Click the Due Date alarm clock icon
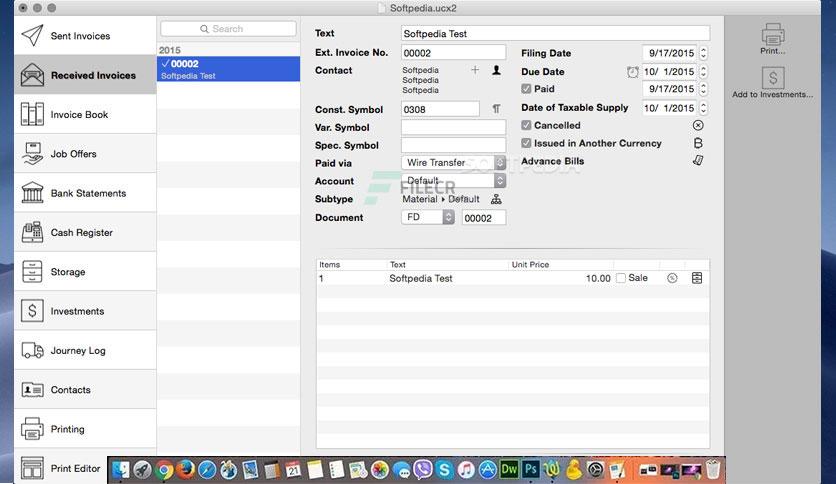This screenshot has height=484, width=836. pos(632,72)
